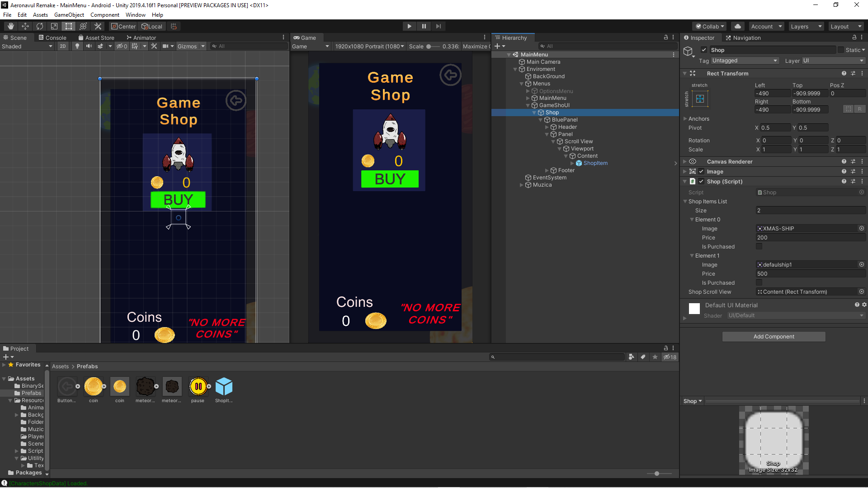This screenshot has height=488, width=868.
Task: Open the cloud services icon
Action: [737, 26]
